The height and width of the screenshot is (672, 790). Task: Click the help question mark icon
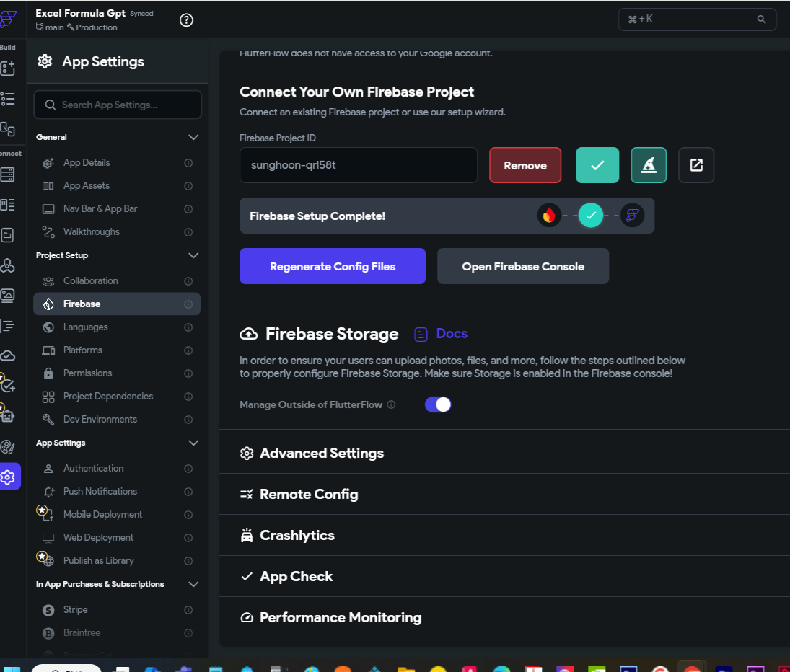coord(186,20)
